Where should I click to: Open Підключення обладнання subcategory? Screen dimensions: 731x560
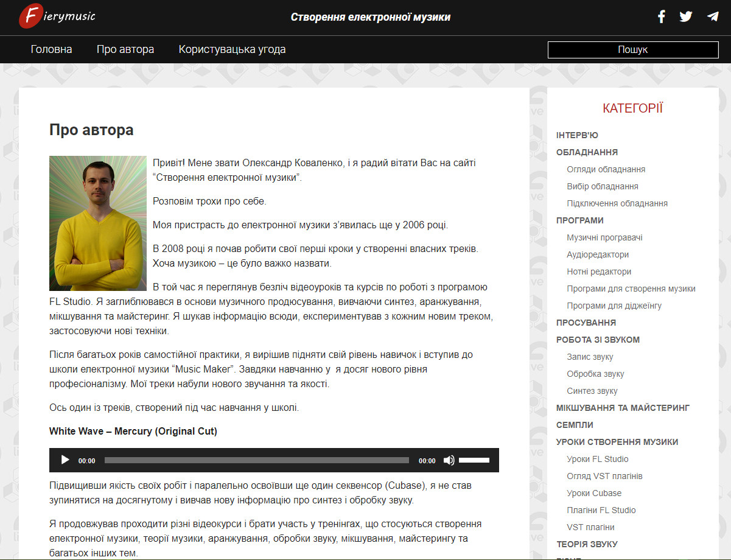(617, 203)
